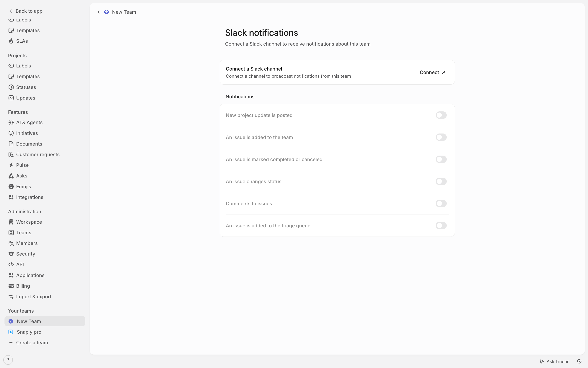Click the Updates chart icon
The height and width of the screenshot is (368, 588).
pyautogui.click(x=11, y=98)
